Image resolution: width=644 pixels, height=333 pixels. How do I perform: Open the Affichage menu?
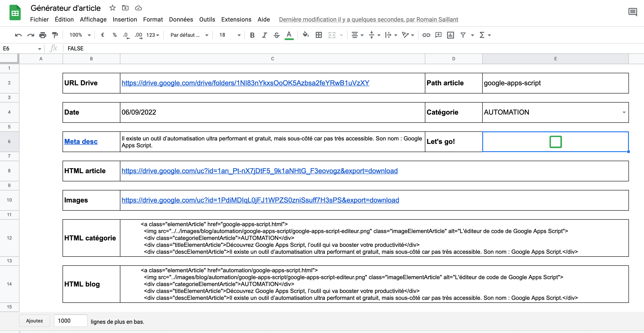pos(93,19)
